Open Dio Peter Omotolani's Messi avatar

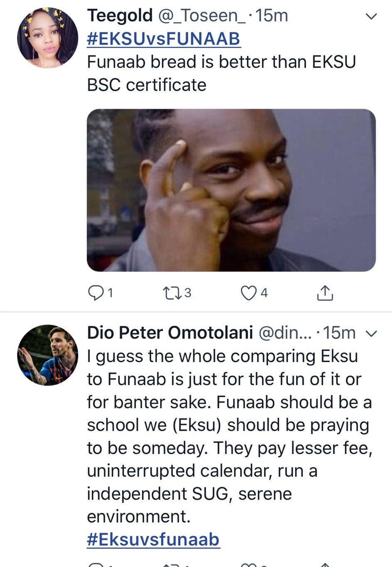click(47, 355)
